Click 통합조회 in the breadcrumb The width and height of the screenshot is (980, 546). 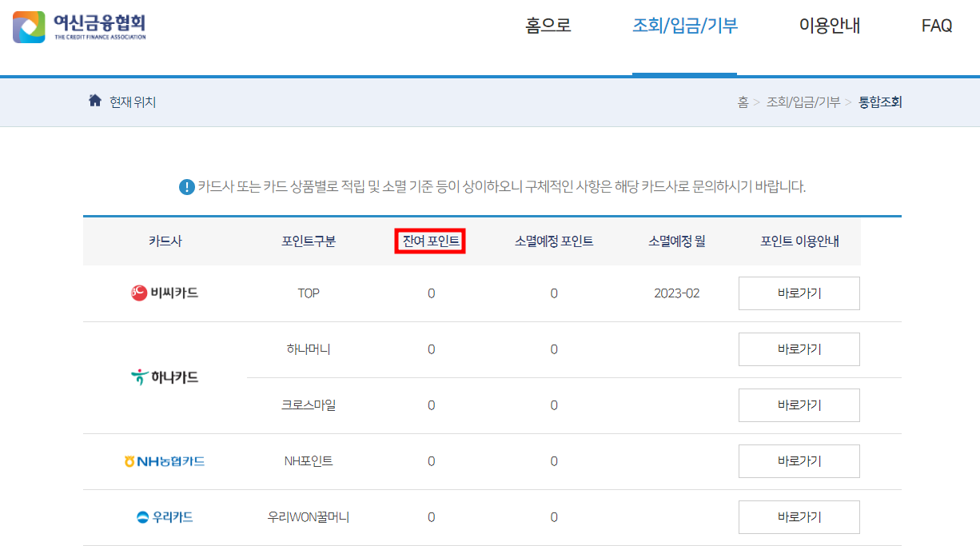880,102
